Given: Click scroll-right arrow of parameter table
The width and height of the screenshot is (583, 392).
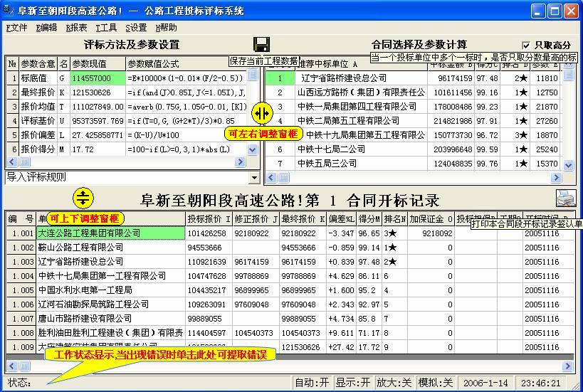Looking at the screenshot, I should tap(240, 162).
